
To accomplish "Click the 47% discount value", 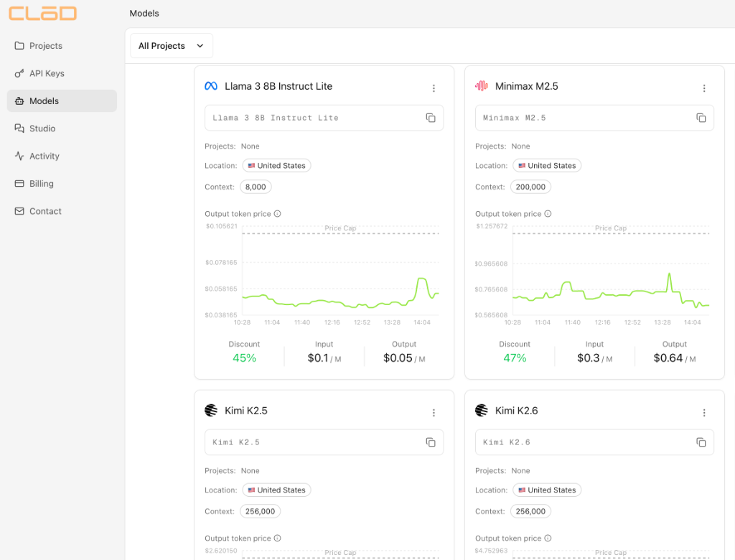I will pos(515,358).
